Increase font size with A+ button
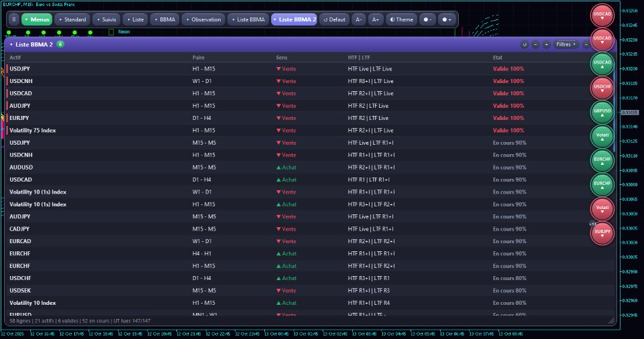644x339 pixels. (376, 19)
